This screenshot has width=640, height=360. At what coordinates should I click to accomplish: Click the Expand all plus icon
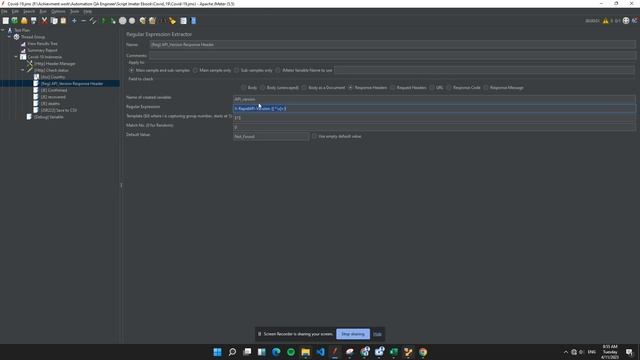[x=74, y=20]
